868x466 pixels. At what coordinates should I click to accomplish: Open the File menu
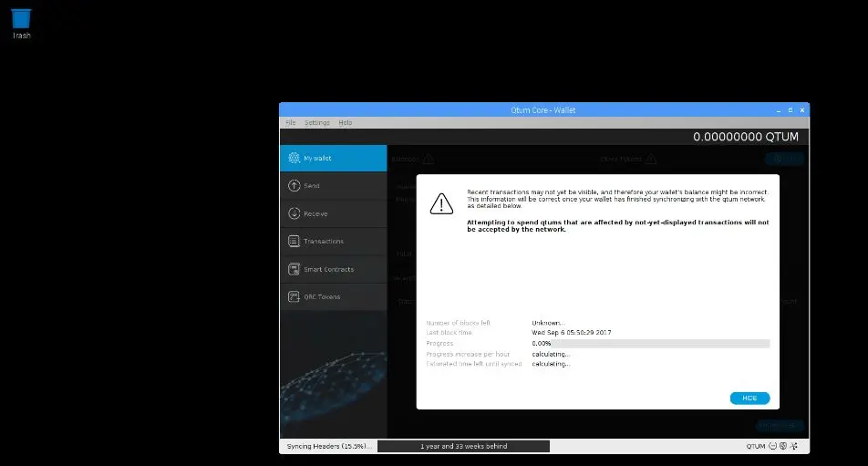(291, 123)
